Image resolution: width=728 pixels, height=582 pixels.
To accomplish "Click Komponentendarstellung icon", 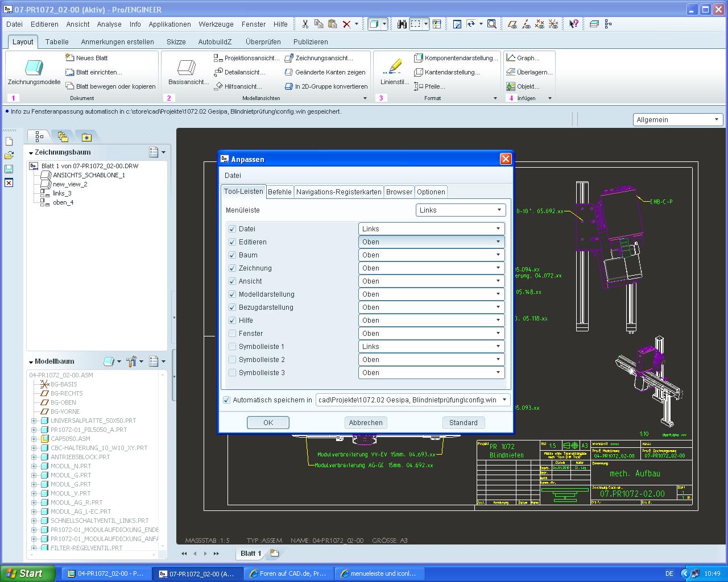I will click(419, 57).
